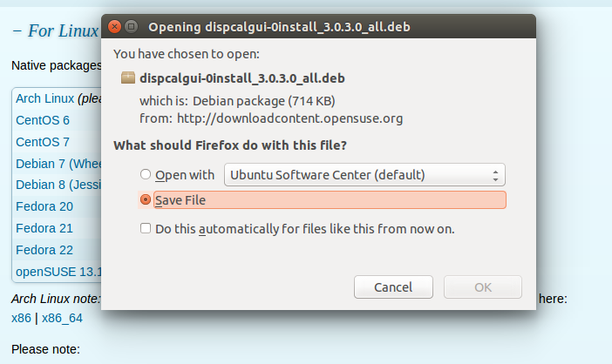612x364 pixels.
Task: Confirm with the OK button
Action: point(483,287)
